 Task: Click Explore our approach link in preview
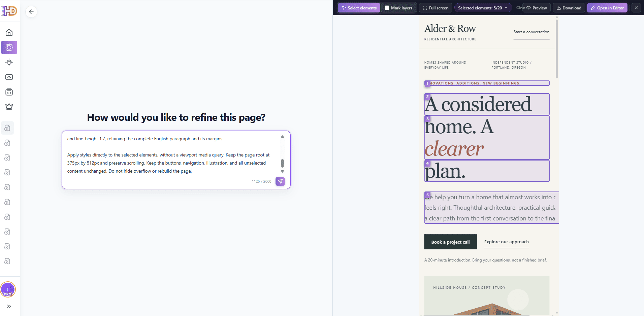click(506, 242)
